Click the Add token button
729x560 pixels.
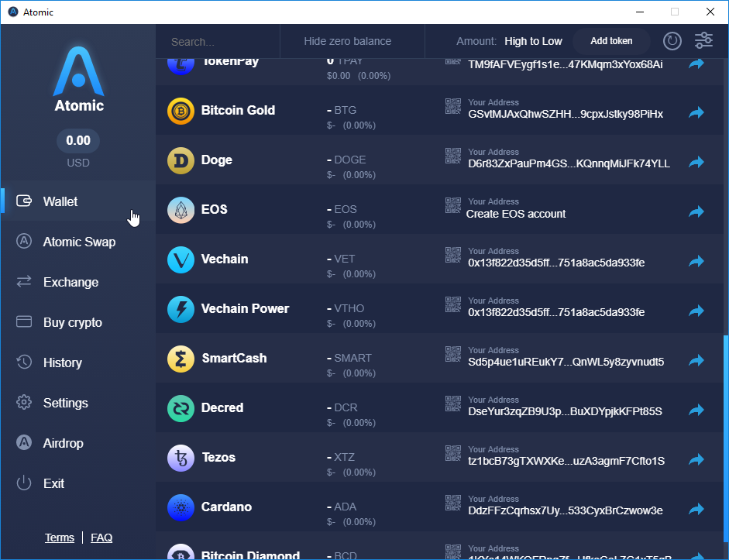611,41
